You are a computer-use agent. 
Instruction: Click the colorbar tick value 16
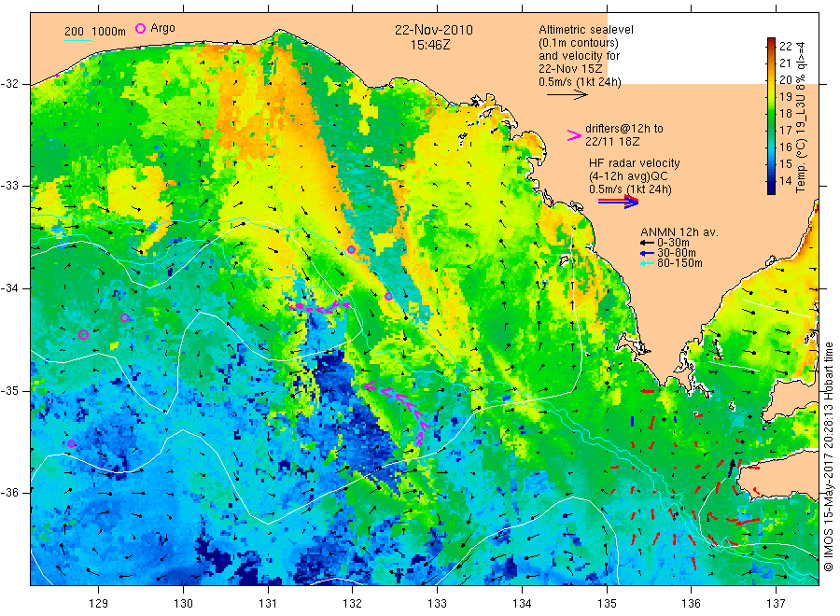785,147
